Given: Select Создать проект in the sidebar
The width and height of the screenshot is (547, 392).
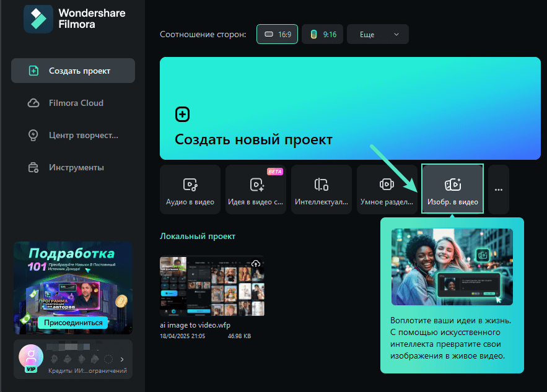Looking at the screenshot, I should pos(73,71).
